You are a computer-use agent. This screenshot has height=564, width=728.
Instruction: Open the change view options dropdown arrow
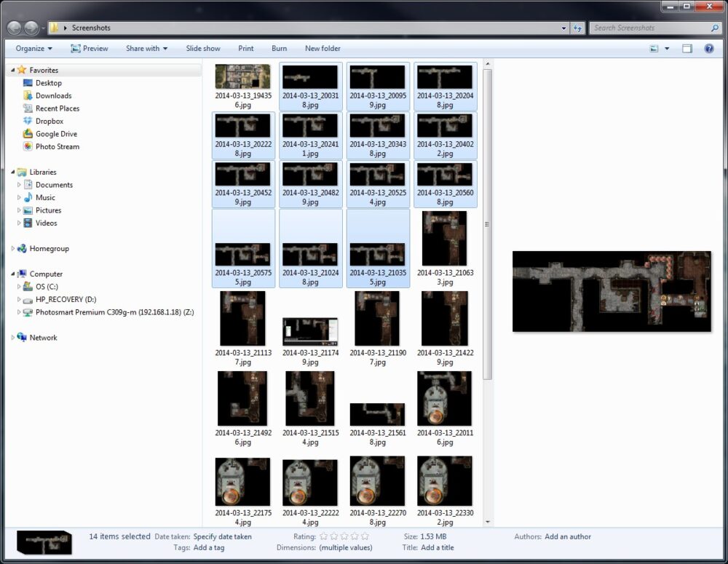tap(667, 49)
